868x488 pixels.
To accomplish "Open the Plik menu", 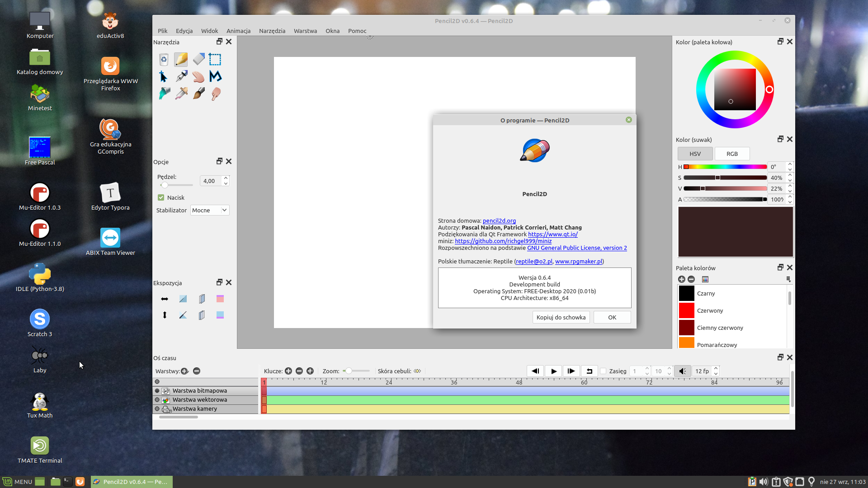I will pos(163,31).
